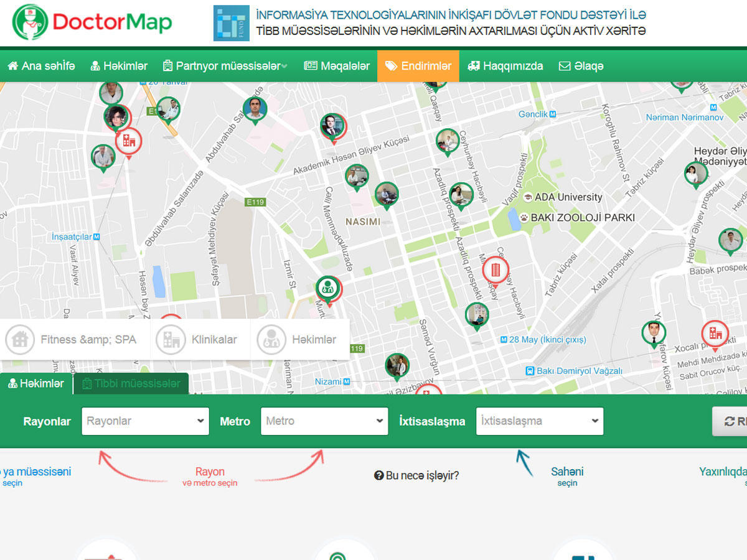
Task: Click the DoctorMap logo
Action: 92,22
